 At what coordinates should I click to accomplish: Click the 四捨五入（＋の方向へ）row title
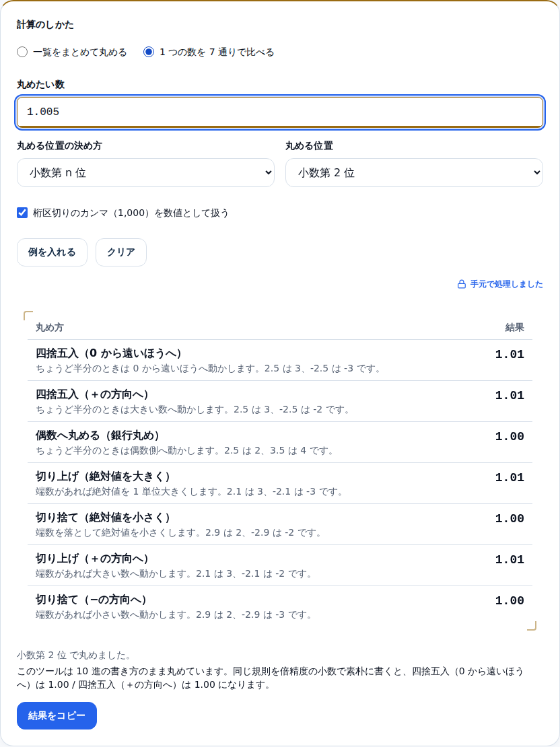click(92, 394)
